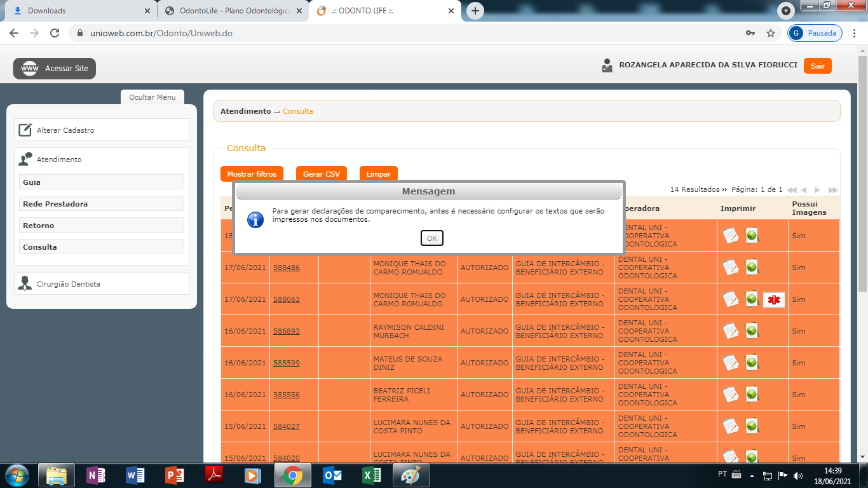Viewport: 868px width, 488px height.
Task: Open Outlook from the taskbar
Action: [x=332, y=475]
